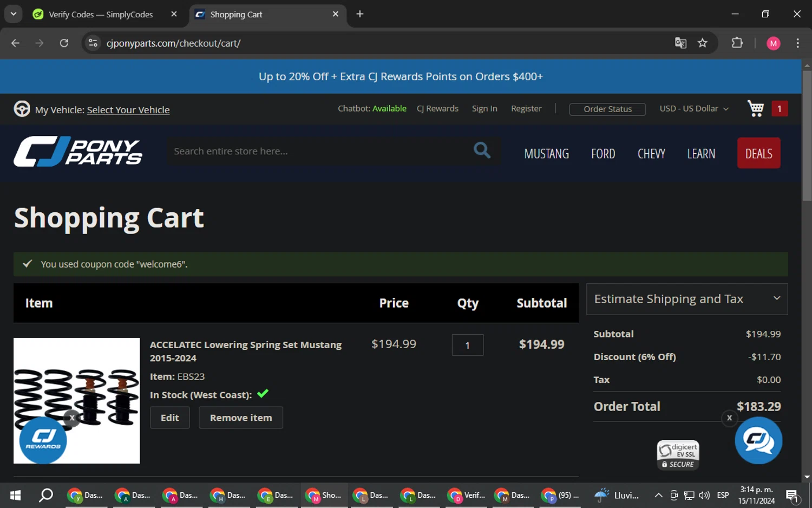812x508 pixels.
Task: Click the DigiCert EV SSL secure seal
Action: (678, 455)
